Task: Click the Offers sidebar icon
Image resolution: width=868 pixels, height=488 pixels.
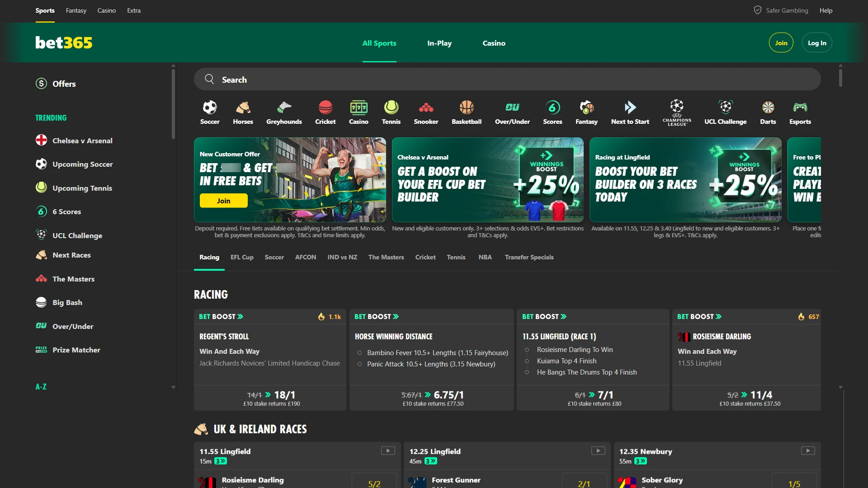Action: 41,84
